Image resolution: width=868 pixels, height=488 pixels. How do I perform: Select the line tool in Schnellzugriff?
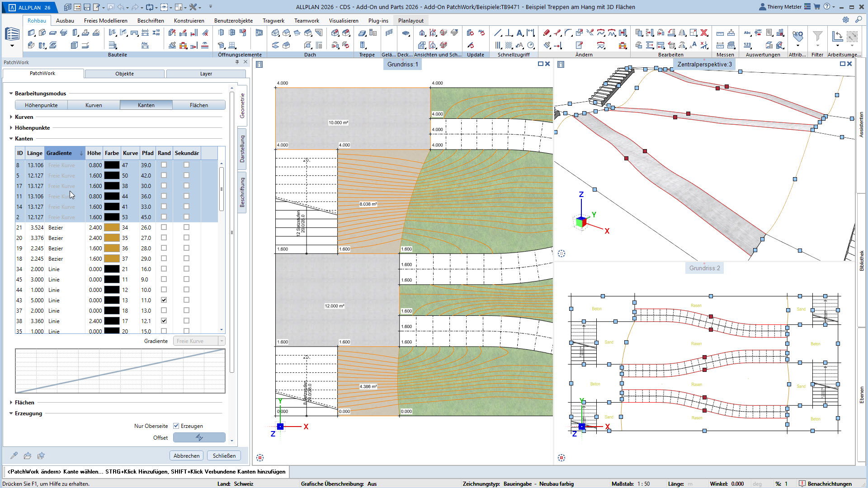point(498,33)
